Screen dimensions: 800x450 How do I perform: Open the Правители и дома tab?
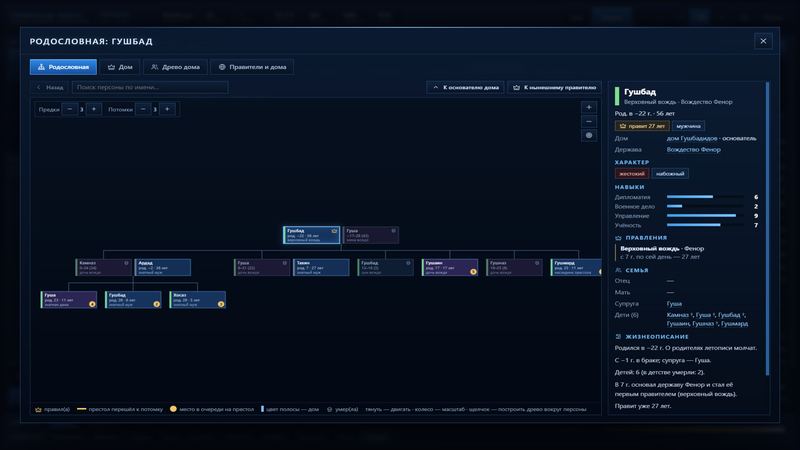tap(252, 67)
